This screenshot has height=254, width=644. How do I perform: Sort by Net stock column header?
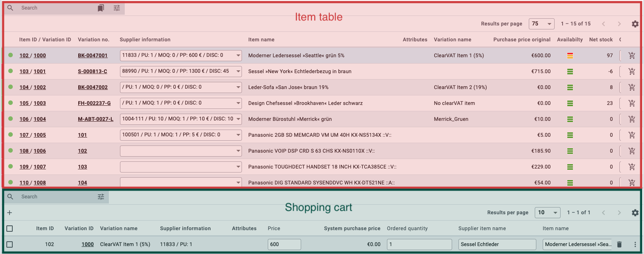coord(601,40)
